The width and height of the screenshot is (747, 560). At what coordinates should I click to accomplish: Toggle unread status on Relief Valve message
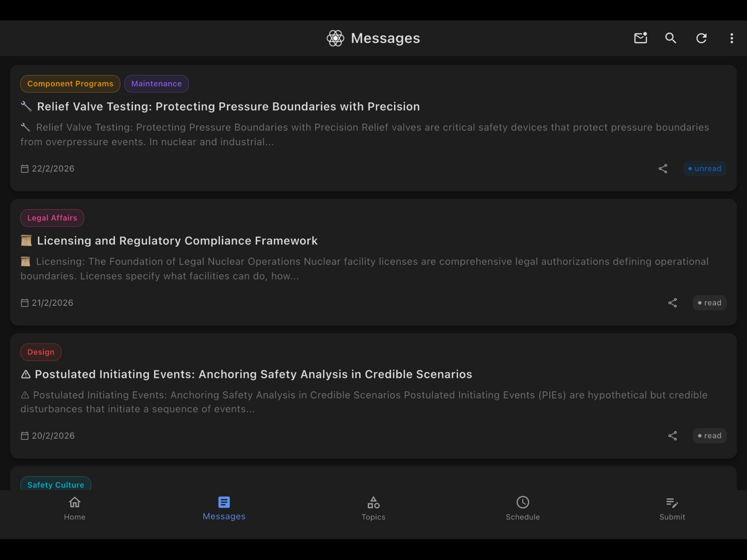click(x=704, y=168)
